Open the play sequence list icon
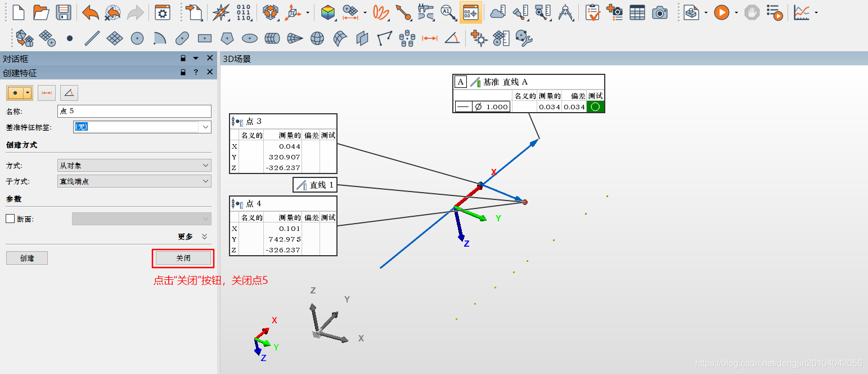The width and height of the screenshot is (868, 374). click(x=775, y=12)
